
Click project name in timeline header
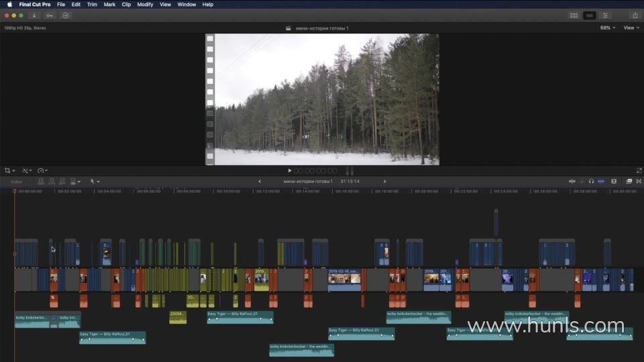308,182
